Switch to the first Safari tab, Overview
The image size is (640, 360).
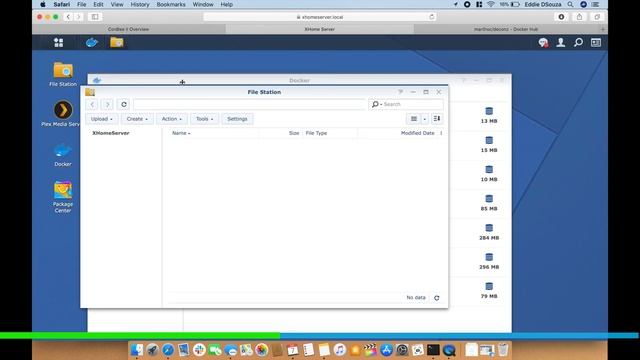click(x=129, y=29)
